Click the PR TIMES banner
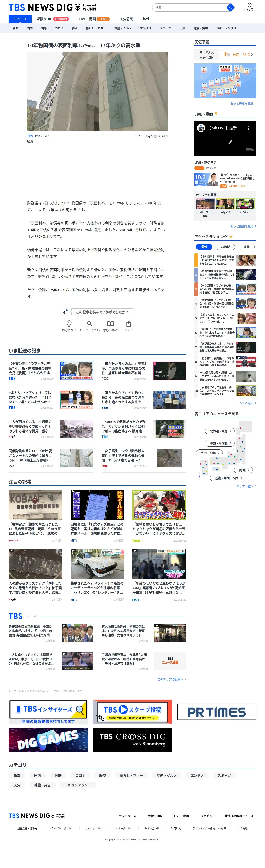The image size is (265, 868). tap(216, 712)
